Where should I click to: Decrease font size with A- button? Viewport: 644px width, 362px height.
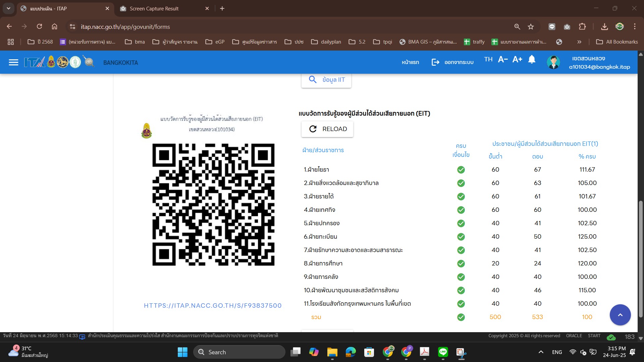click(x=503, y=60)
